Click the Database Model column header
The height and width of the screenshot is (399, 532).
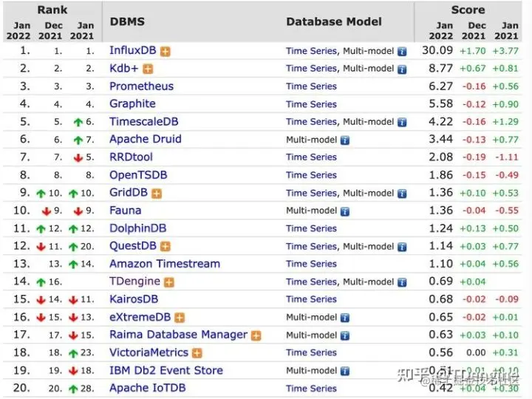pyautogui.click(x=334, y=21)
